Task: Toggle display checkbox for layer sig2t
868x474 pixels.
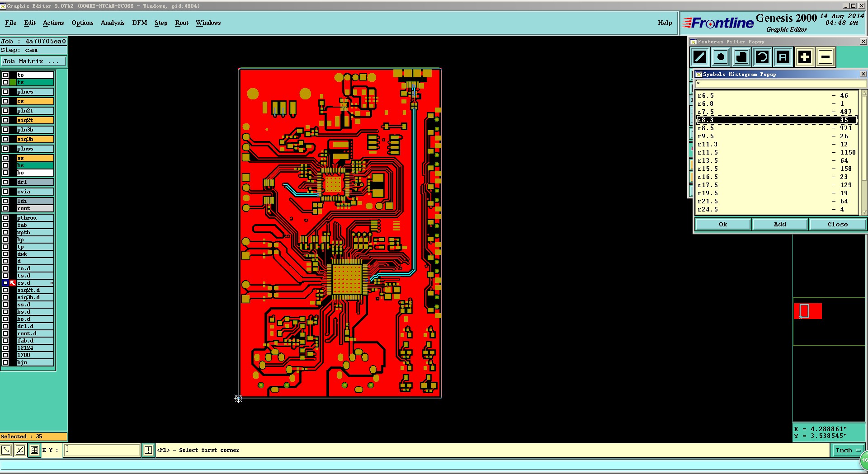Action: [x=5, y=120]
